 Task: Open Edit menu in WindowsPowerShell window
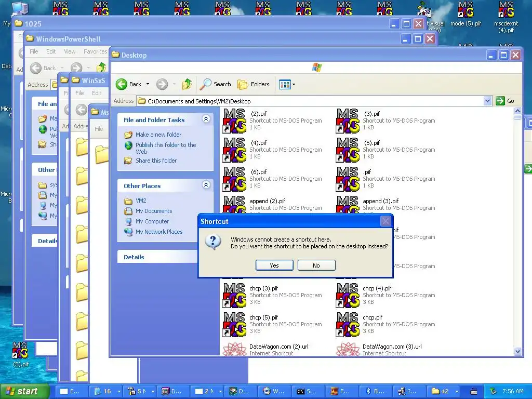point(51,51)
